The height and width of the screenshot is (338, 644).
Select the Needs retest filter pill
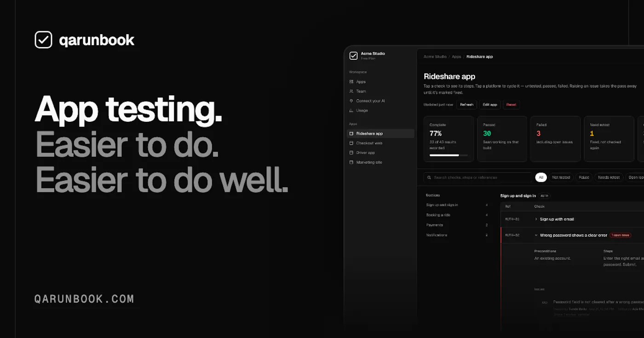pyautogui.click(x=609, y=177)
